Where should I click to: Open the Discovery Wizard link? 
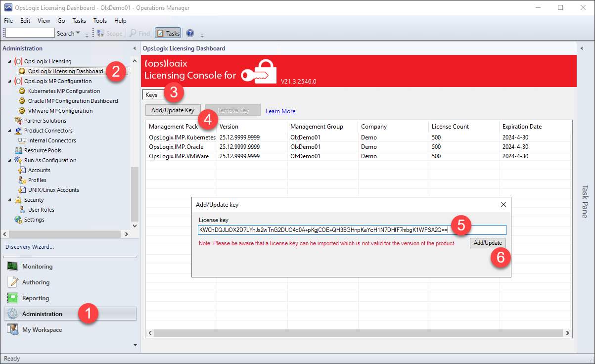coord(30,247)
